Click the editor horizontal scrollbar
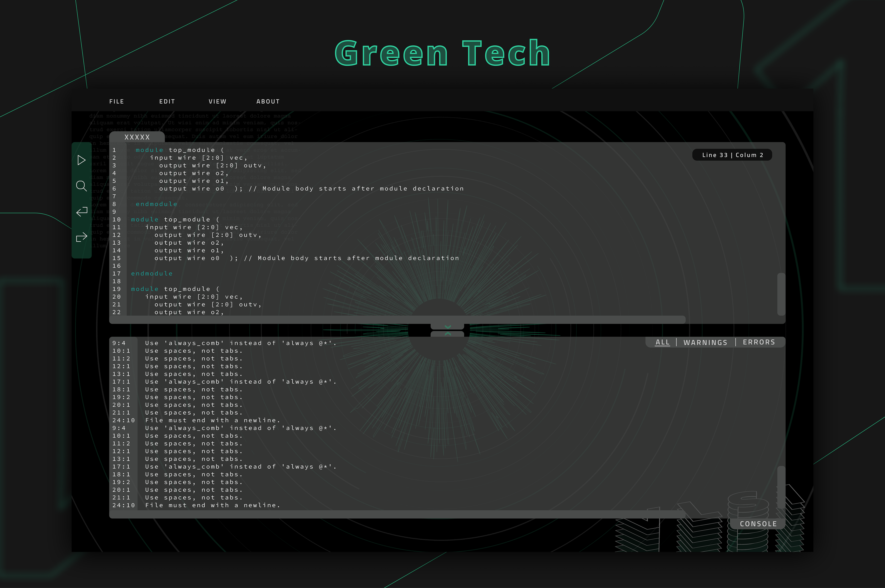885x588 pixels. pos(398,319)
